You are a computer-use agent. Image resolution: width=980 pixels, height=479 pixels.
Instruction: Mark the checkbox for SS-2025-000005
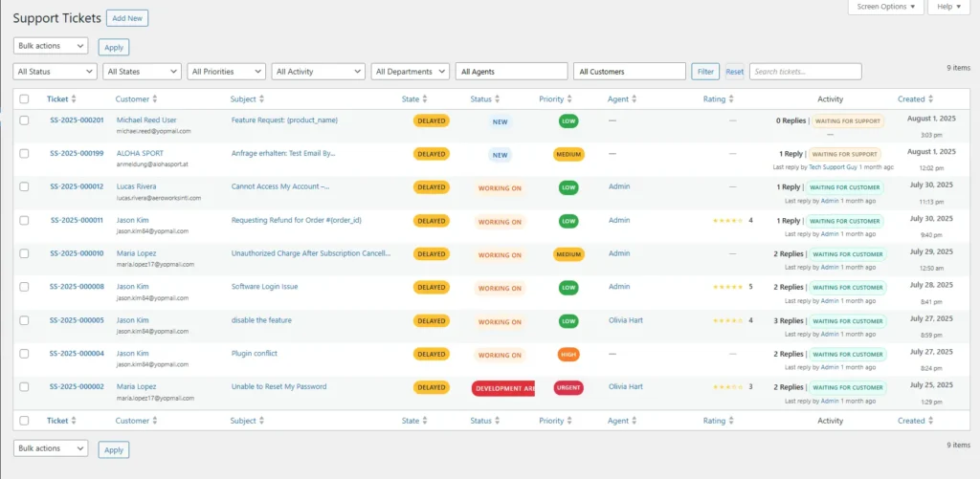tap(24, 320)
